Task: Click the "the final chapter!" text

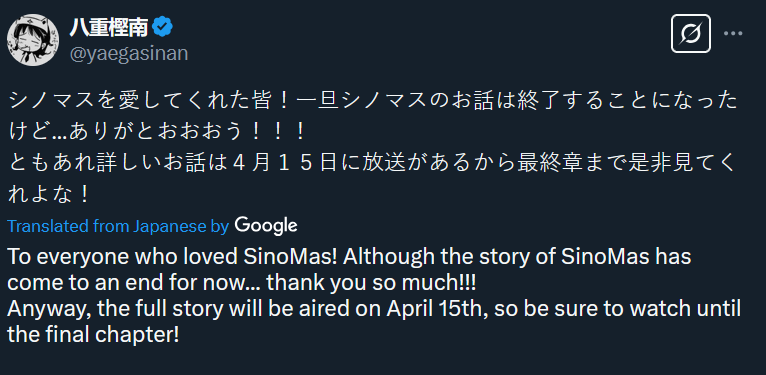Action: point(93,335)
